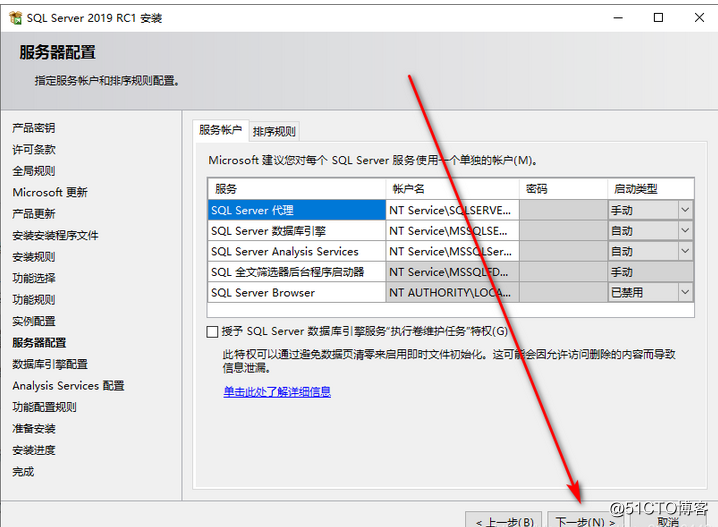Click 全局规则 step in sidebar

pos(34,171)
